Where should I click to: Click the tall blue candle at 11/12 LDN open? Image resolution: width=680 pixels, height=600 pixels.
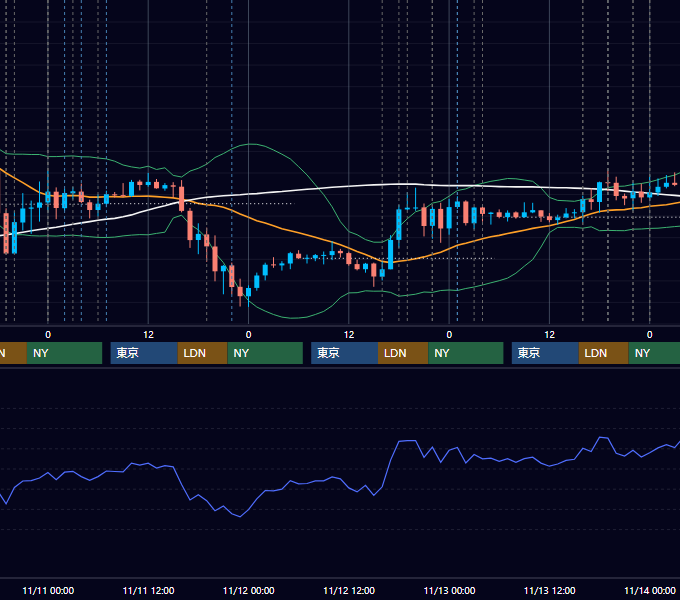[390, 254]
